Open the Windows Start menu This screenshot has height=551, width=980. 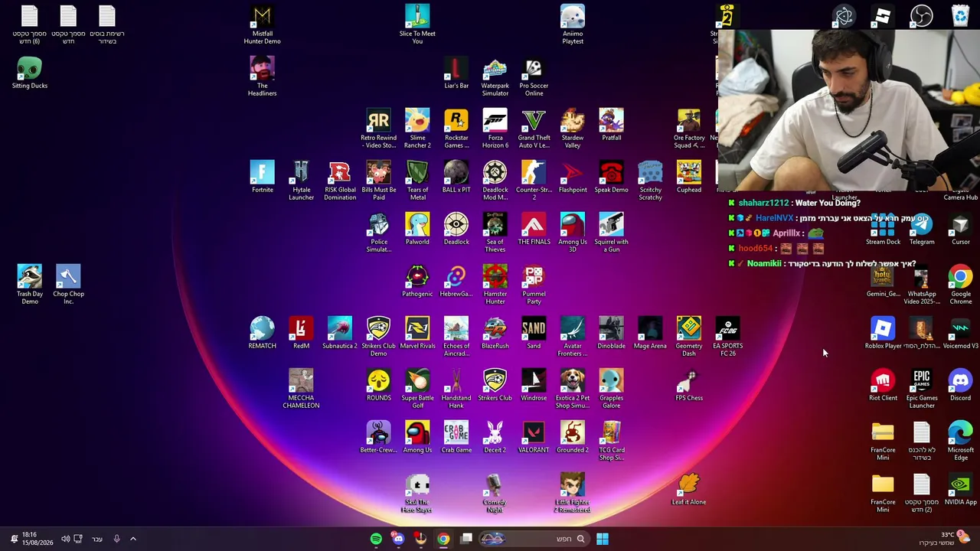click(603, 539)
